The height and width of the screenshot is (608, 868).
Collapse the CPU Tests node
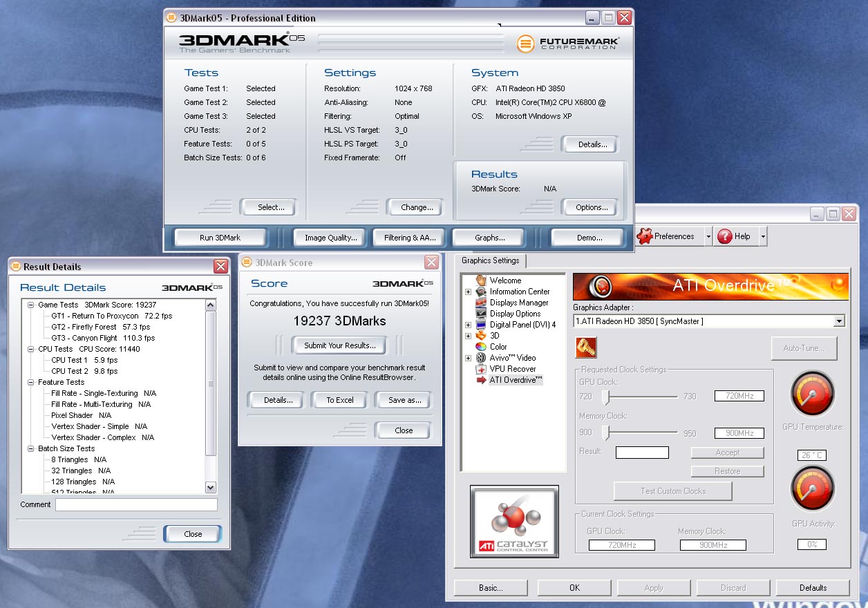click(x=31, y=349)
